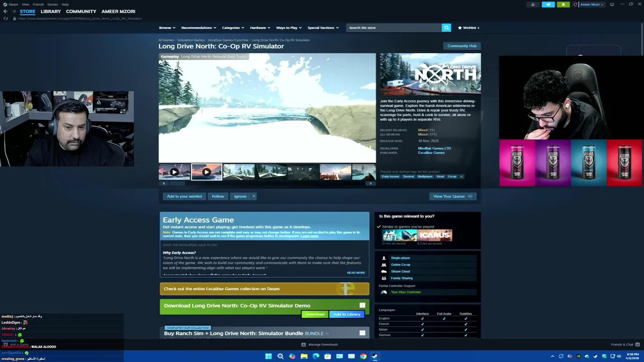Open Google Chrome from the taskbar
Viewport: 644px width, 362px height.
[x=363, y=356]
